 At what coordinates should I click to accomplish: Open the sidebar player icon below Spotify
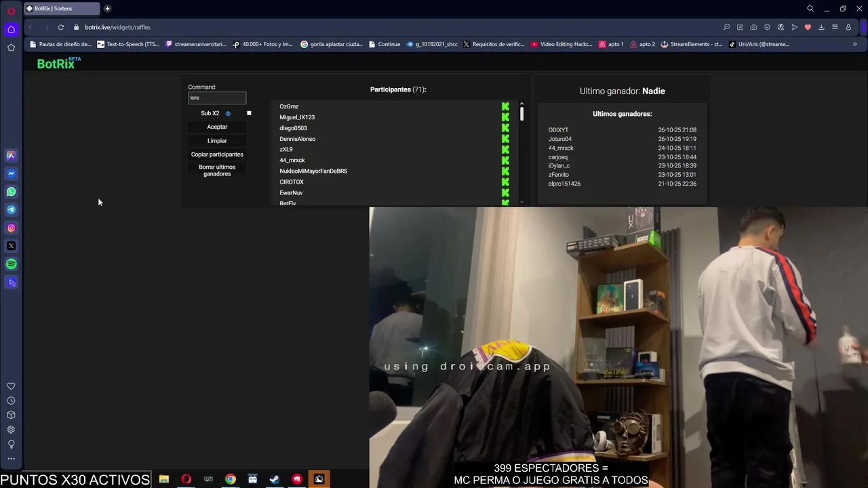[11, 283]
